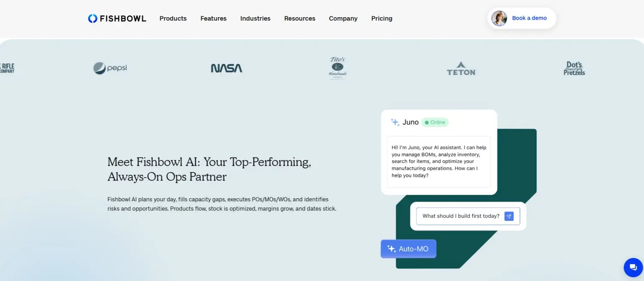The height and width of the screenshot is (281, 644).
Task: Click the 'Meet Fishbowl AI' headline text
Action: coord(209,169)
